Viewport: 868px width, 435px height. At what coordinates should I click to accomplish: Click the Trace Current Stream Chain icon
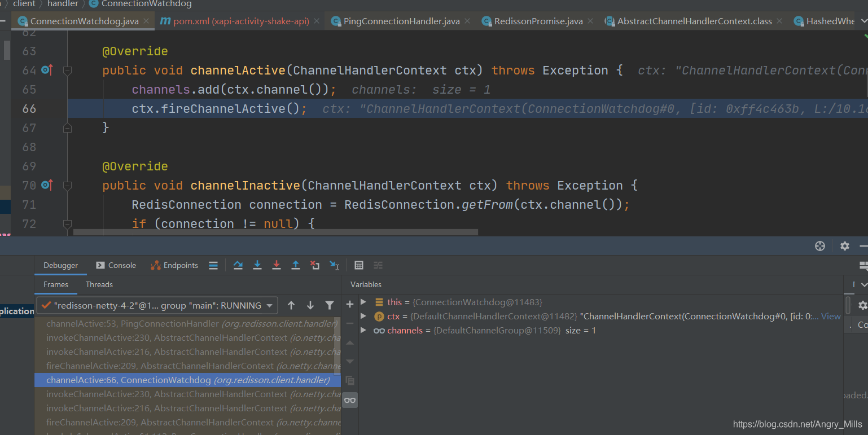(x=378, y=265)
